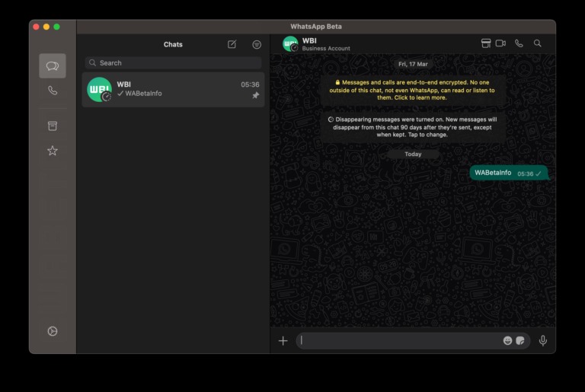Start a voice call with WBI
Screen dimensions: 585x392
(x=519, y=43)
